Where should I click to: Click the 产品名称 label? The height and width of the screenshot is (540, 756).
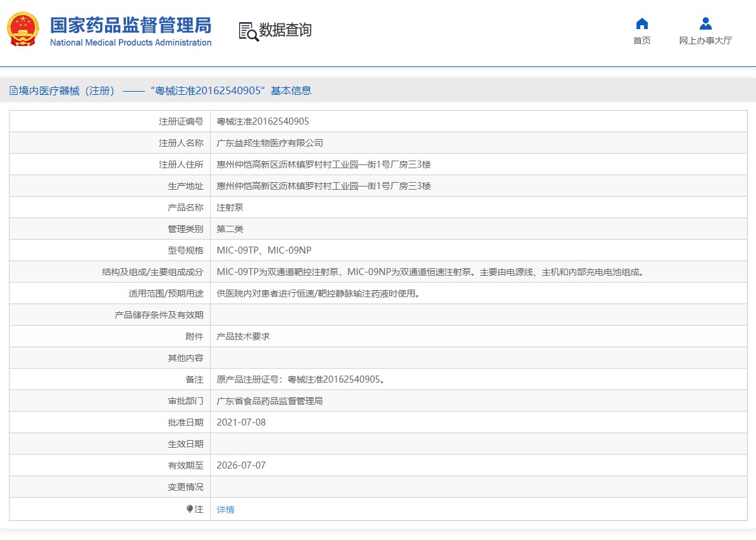tap(185, 207)
